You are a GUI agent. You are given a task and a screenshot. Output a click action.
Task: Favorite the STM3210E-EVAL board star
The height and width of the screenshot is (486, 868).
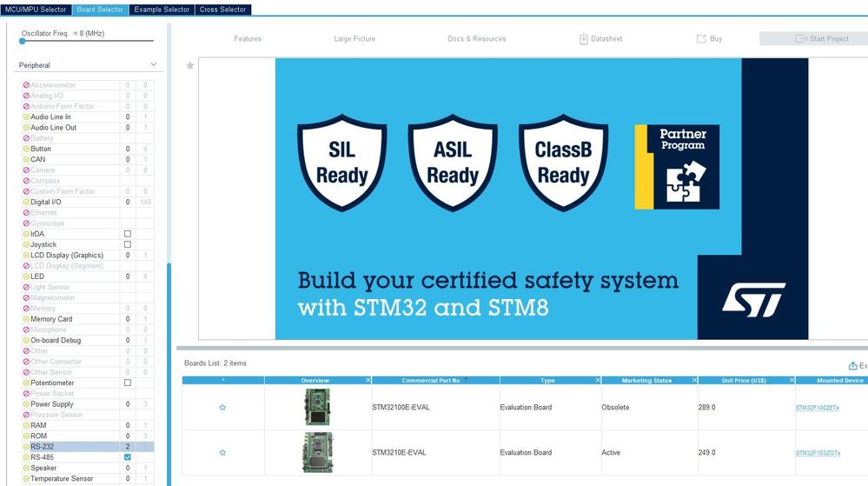[x=222, y=453]
